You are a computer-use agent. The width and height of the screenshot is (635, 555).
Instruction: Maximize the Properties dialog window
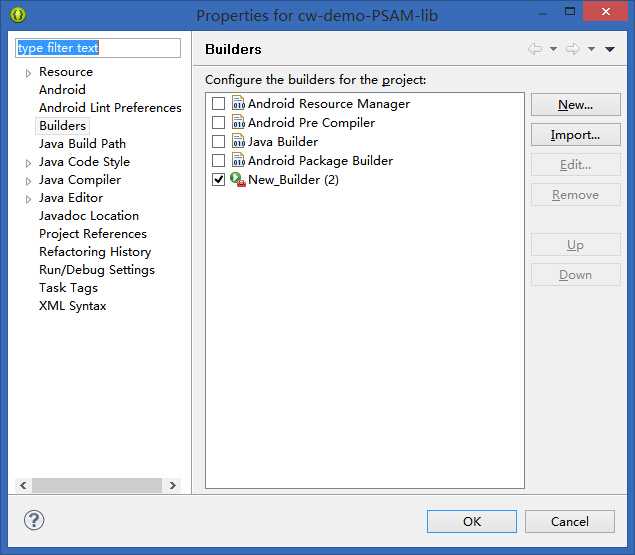coord(570,11)
